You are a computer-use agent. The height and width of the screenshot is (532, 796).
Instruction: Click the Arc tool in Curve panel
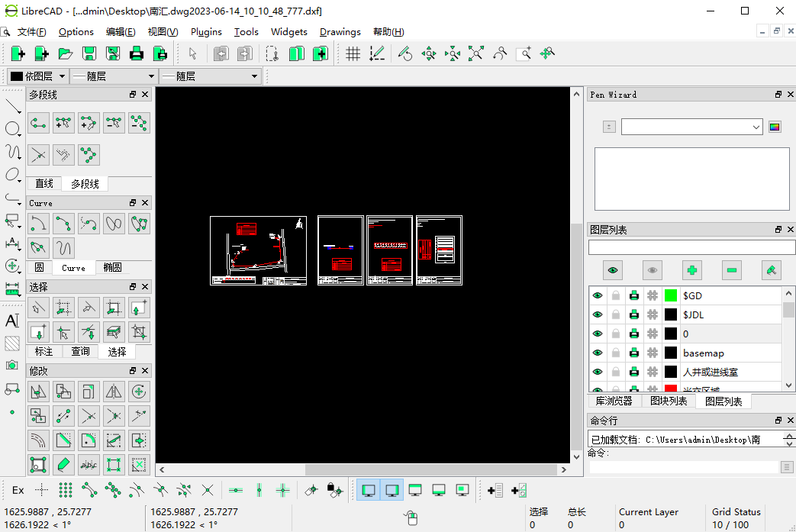point(39,224)
